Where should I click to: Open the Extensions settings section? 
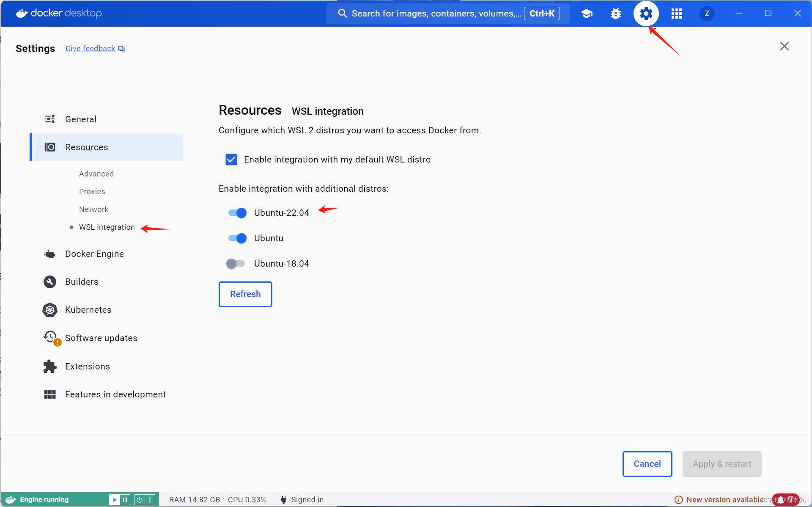point(87,366)
